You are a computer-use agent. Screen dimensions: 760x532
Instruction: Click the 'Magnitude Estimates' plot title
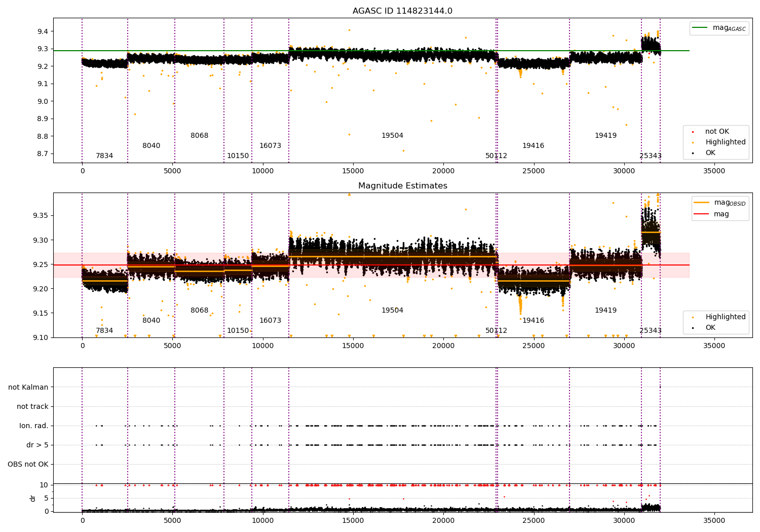(x=402, y=186)
